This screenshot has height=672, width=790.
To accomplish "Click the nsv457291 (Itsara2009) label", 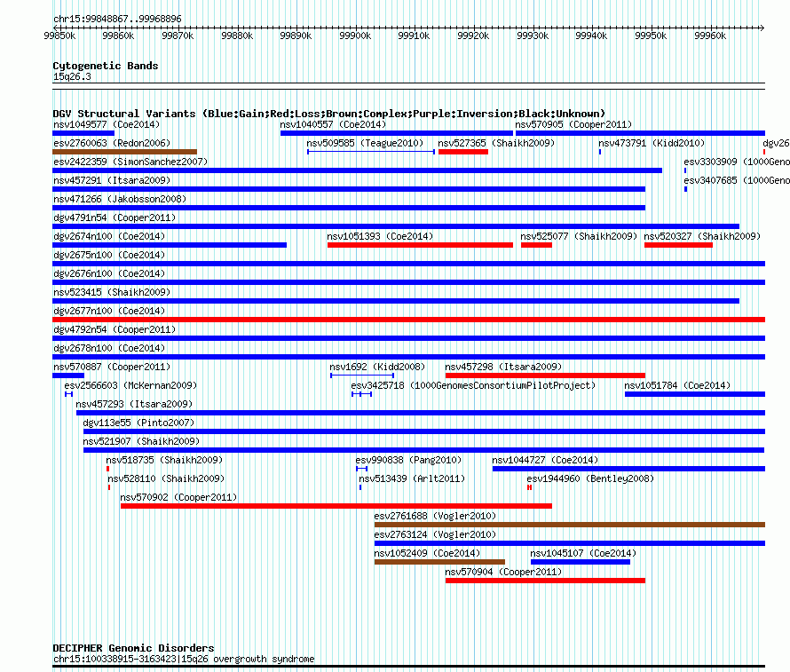I will (x=112, y=180).
